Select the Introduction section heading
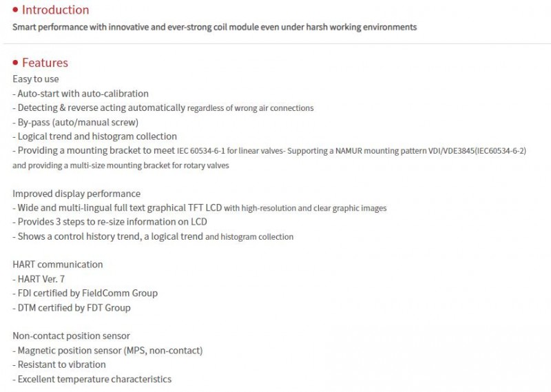Screen dimensions: 551x392 click(x=56, y=10)
